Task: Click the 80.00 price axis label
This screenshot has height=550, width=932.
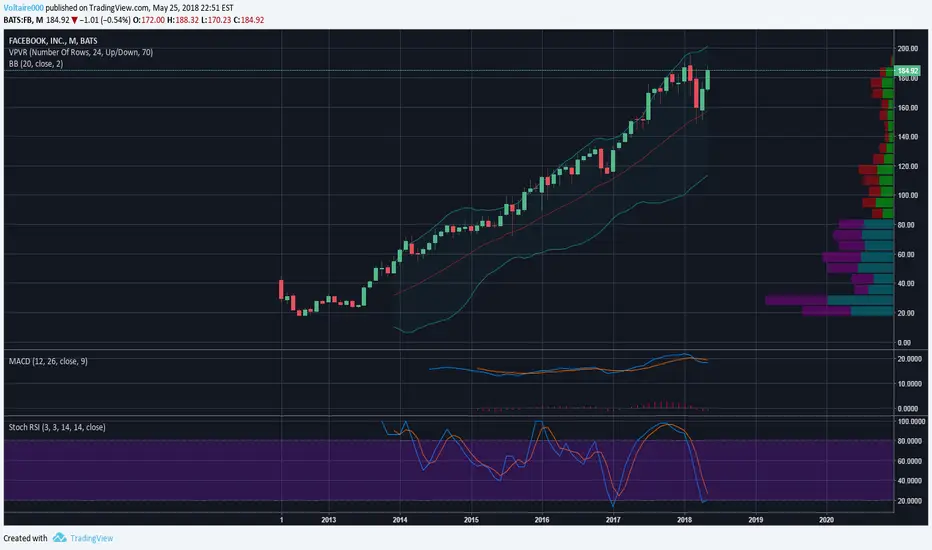Action: [x=906, y=225]
